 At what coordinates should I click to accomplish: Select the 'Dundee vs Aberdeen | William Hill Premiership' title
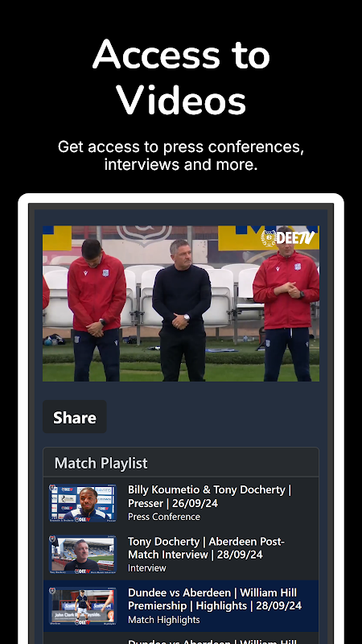coord(215,599)
